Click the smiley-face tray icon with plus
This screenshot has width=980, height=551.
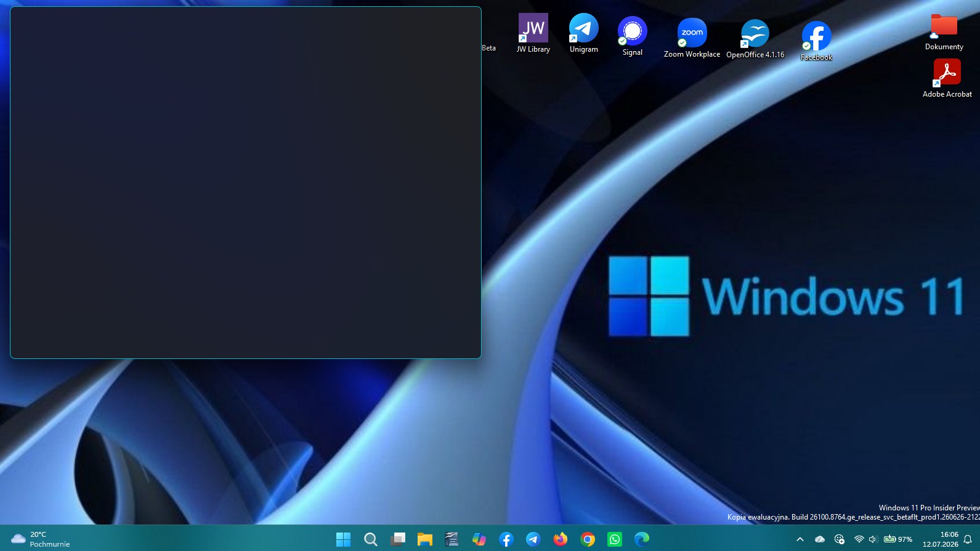tap(839, 539)
